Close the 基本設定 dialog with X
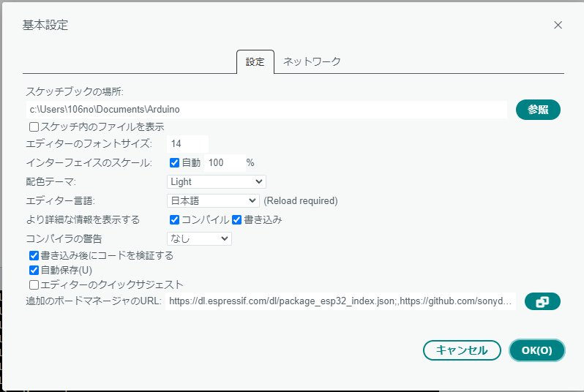 pos(558,25)
